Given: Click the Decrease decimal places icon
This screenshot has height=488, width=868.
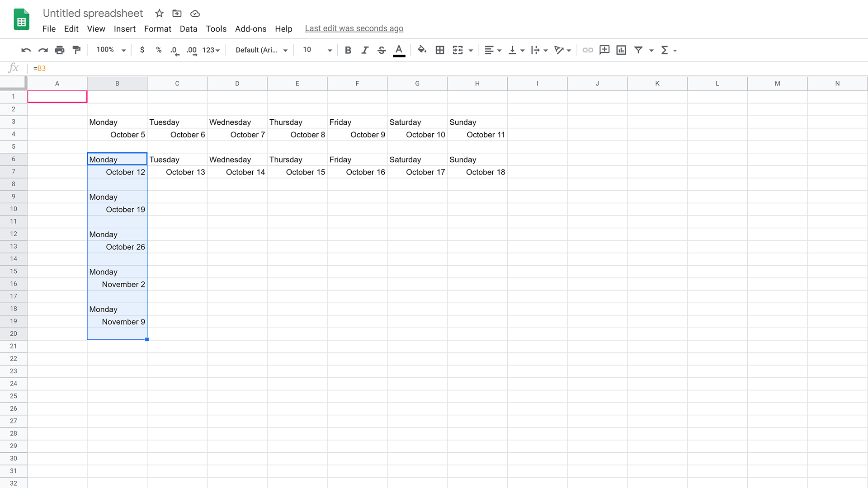Looking at the screenshot, I should pyautogui.click(x=175, y=50).
